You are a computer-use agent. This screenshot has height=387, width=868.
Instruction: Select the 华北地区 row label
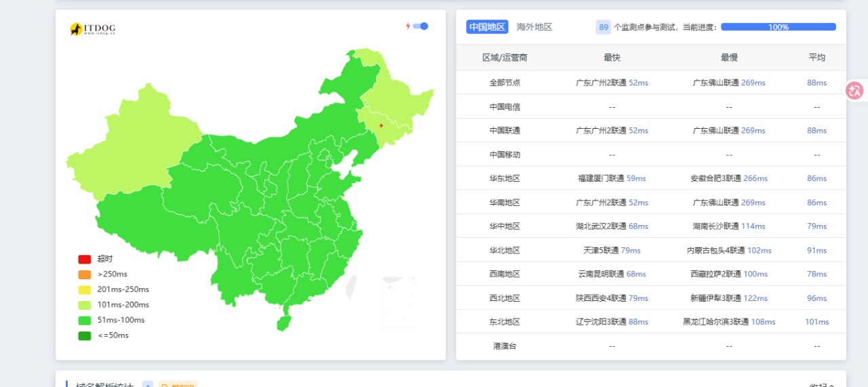(505, 250)
